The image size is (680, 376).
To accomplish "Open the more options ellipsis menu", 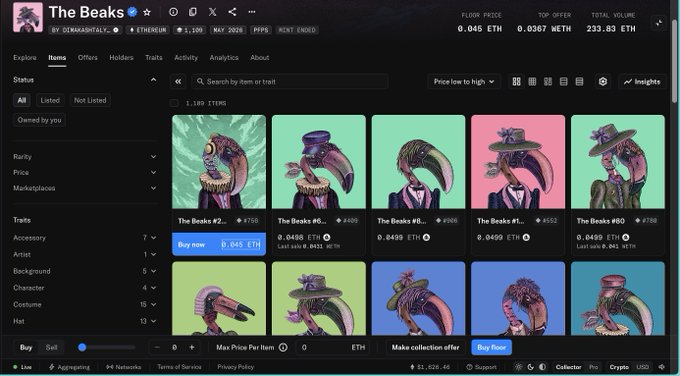I will pyautogui.click(x=252, y=12).
